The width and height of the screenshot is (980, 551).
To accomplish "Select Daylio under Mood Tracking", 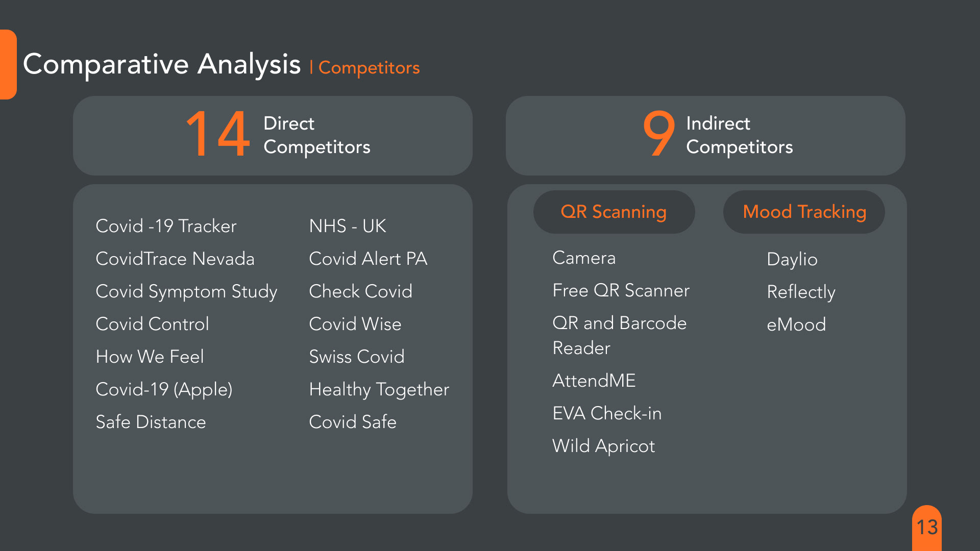I will pos(792,260).
